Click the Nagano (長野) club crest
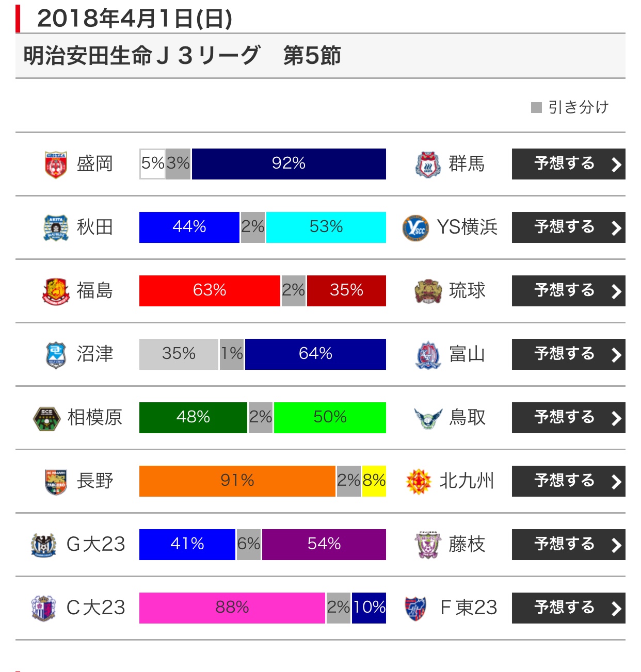The height and width of the screenshot is (672, 641). [56, 482]
